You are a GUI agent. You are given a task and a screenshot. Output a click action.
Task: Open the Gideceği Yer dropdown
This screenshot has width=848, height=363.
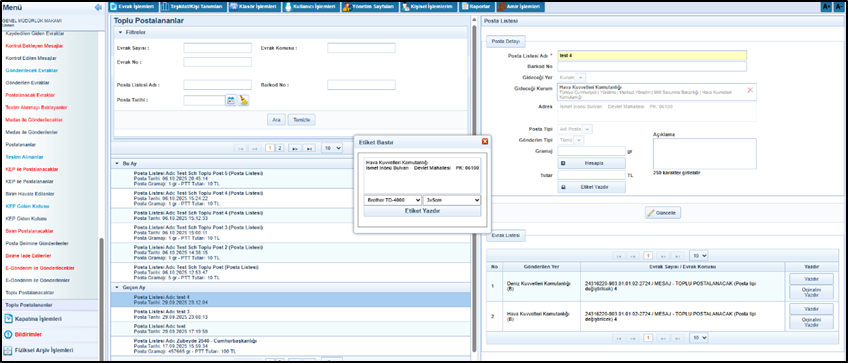pyautogui.click(x=572, y=78)
